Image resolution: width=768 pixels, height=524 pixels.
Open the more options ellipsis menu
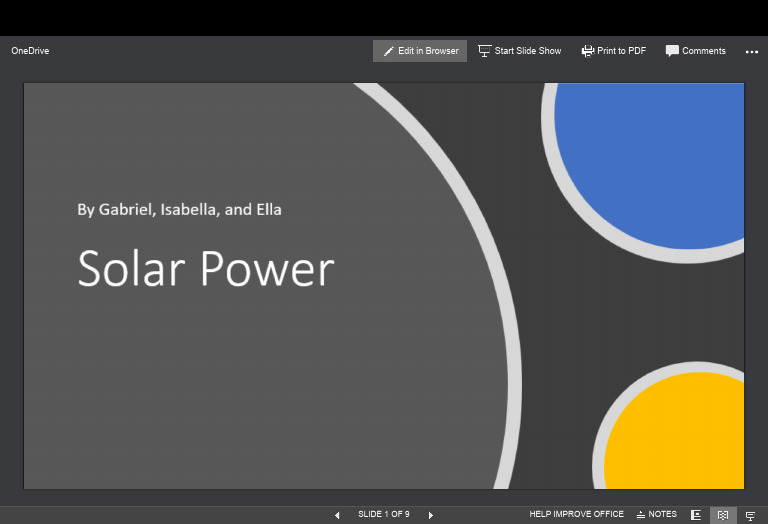coord(751,52)
